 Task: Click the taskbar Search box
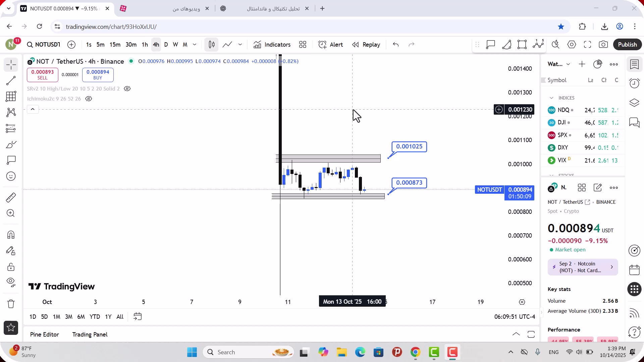248,352
